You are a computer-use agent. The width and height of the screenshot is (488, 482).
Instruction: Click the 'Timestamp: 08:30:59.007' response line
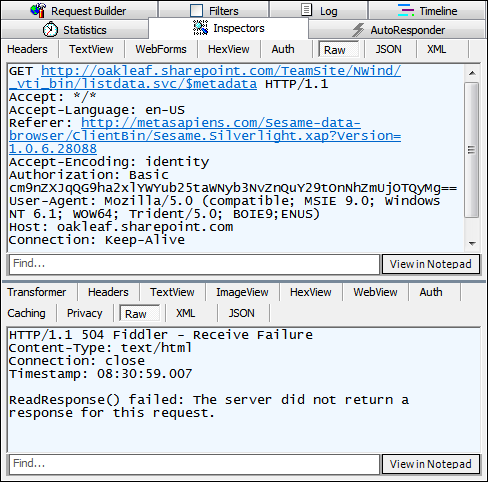point(101,374)
